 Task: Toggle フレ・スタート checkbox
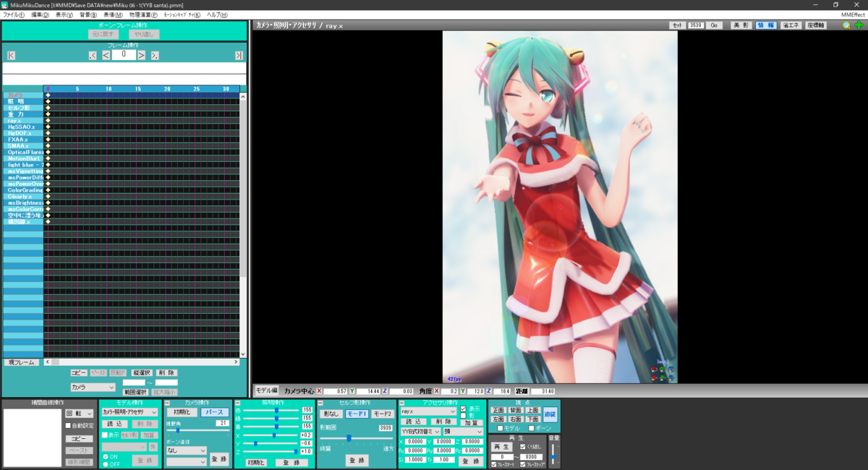pos(494,465)
